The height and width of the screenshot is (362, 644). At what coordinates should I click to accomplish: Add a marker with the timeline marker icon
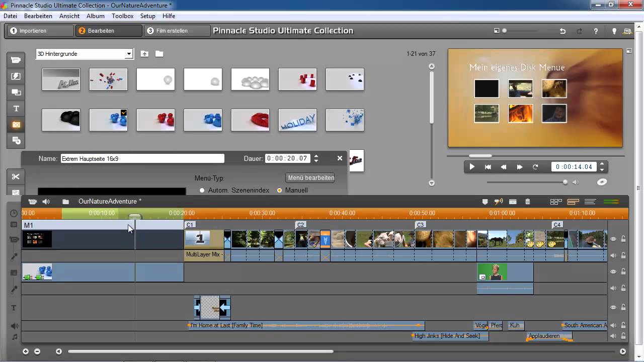(x=485, y=202)
